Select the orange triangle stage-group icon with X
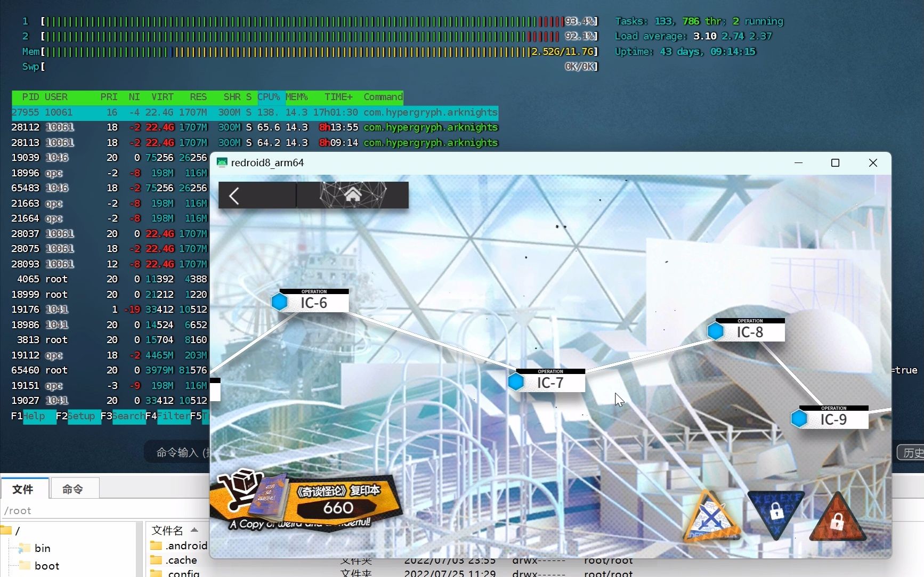924x577 pixels. (x=712, y=516)
